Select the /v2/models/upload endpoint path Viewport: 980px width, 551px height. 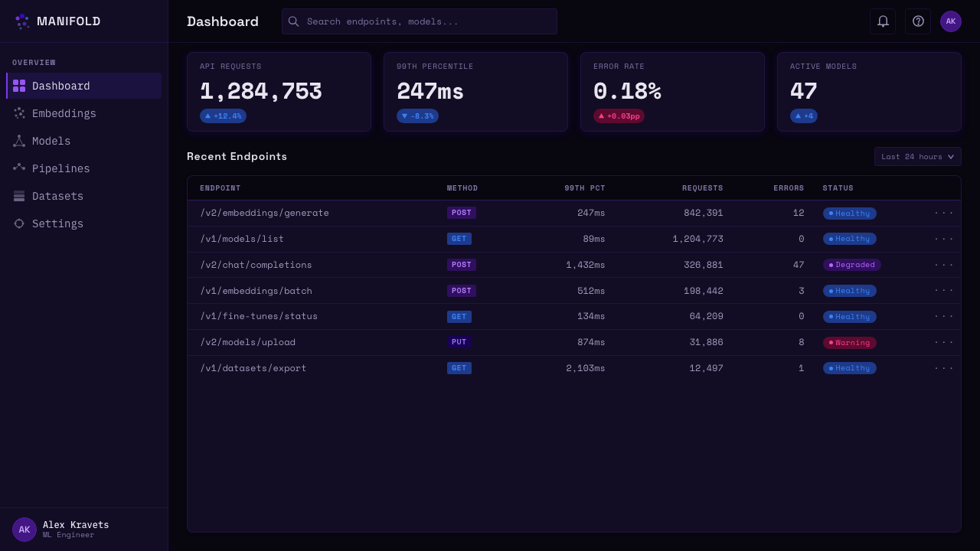[x=248, y=342]
